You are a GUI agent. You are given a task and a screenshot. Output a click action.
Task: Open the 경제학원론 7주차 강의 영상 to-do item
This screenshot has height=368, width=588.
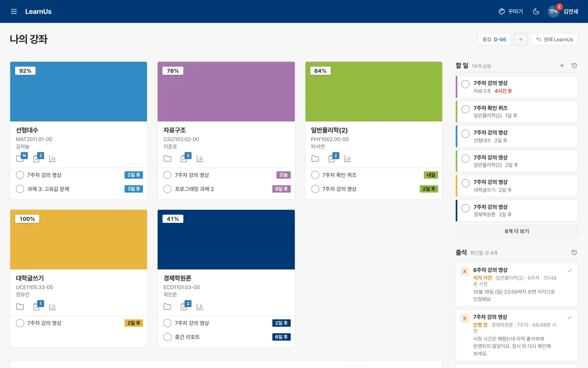[517, 210]
